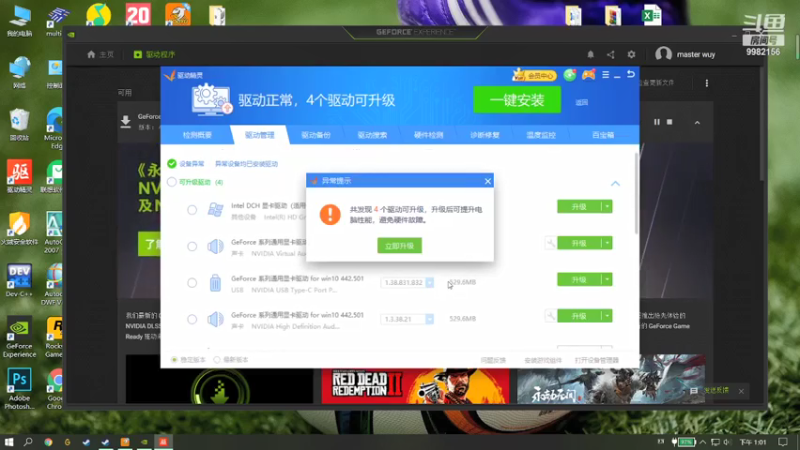
Task: Toggle the 可升级驱动 select-all circle
Action: (x=171, y=182)
